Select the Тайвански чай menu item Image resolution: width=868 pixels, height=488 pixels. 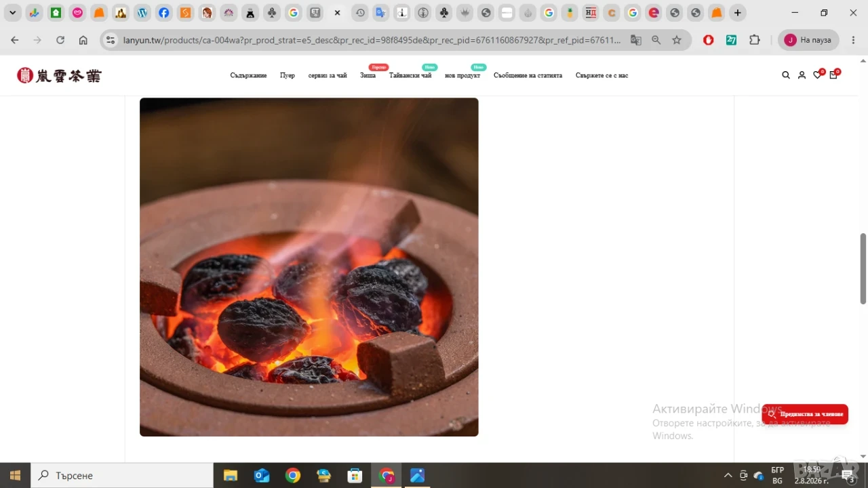click(410, 75)
